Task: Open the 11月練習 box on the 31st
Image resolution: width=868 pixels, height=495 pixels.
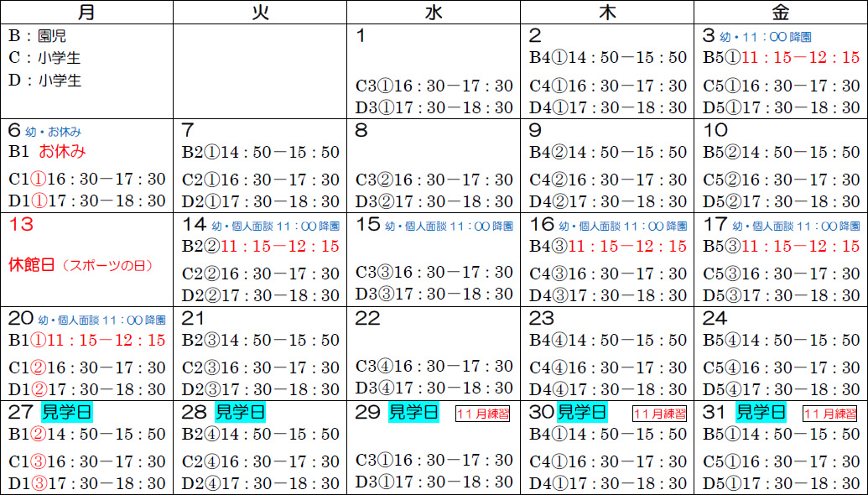Action: click(831, 414)
